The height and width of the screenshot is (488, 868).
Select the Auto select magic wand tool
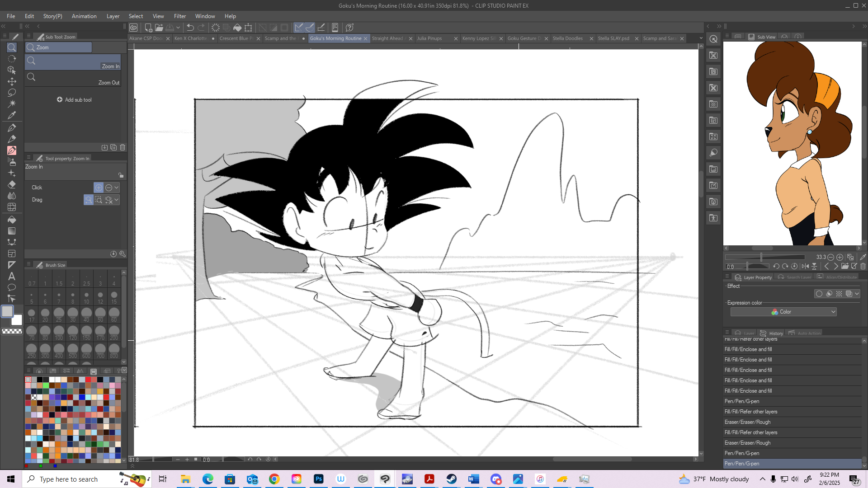point(12,104)
